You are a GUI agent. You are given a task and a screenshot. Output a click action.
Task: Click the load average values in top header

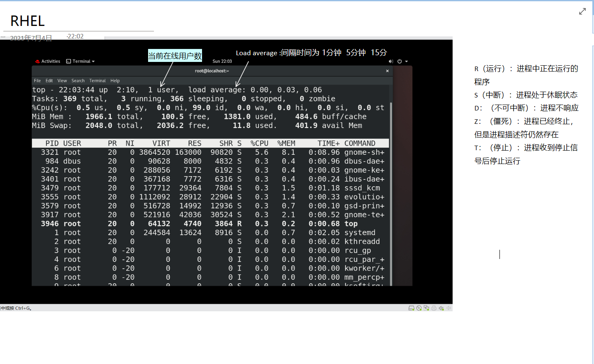coord(286,90)
